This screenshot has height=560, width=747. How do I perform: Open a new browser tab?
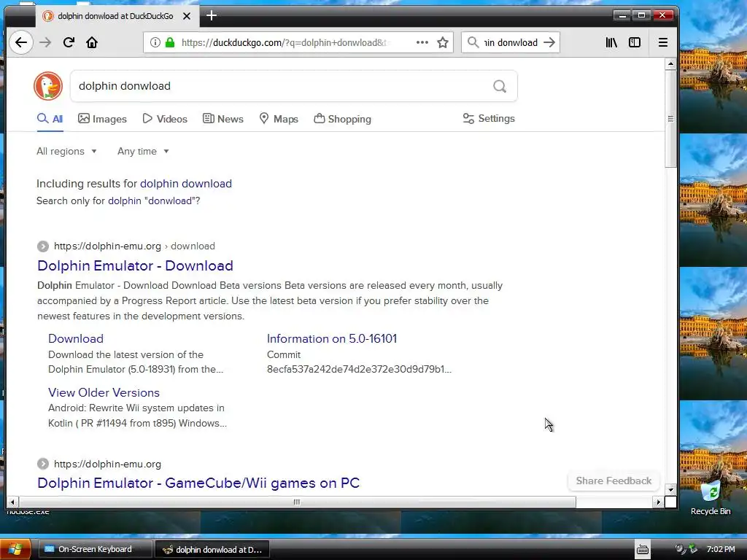(212, 16)
